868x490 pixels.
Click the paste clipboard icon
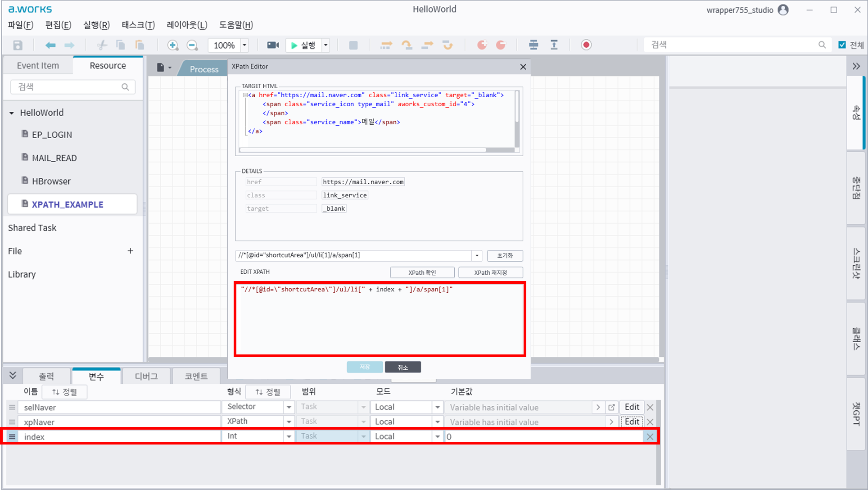(x=140, y=45)
